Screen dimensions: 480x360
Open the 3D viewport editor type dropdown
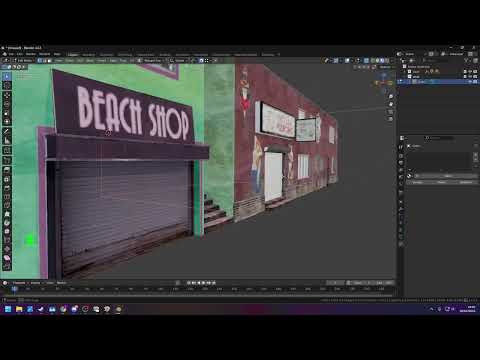tap(6, 60)
